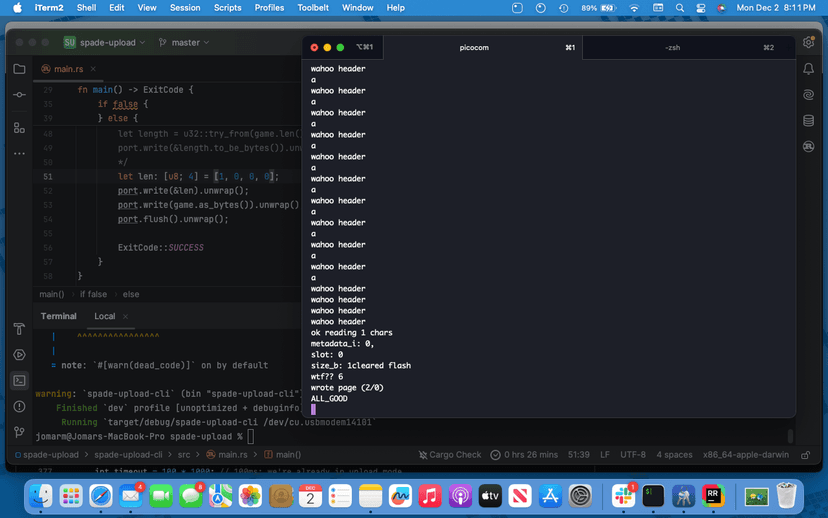Open the x86_64-apple-darwin target selector
The image size is (828, 518).
pos(747,455)
